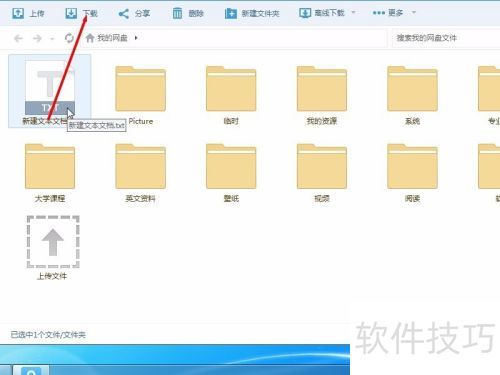Open the 阅读 folder
Image resolution: width=500 pixels, height=375 pixels.
pyautogui.click(x=412, y=173)
